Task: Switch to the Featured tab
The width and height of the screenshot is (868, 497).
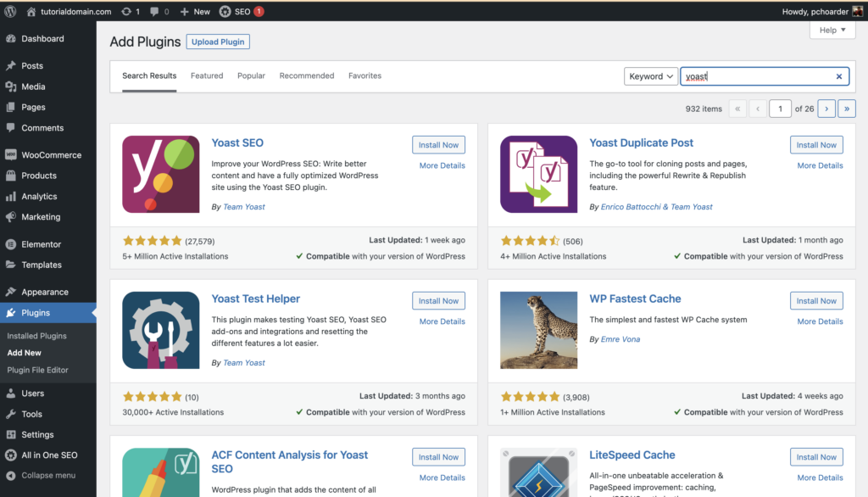Action: pyautogui.click(x=207, y=76)
